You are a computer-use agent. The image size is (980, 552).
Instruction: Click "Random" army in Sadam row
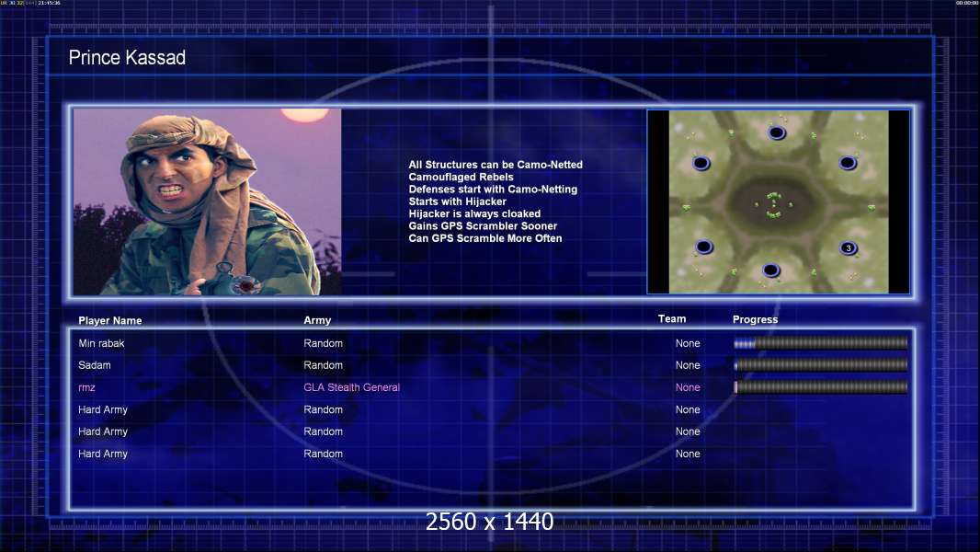(323, 365)
